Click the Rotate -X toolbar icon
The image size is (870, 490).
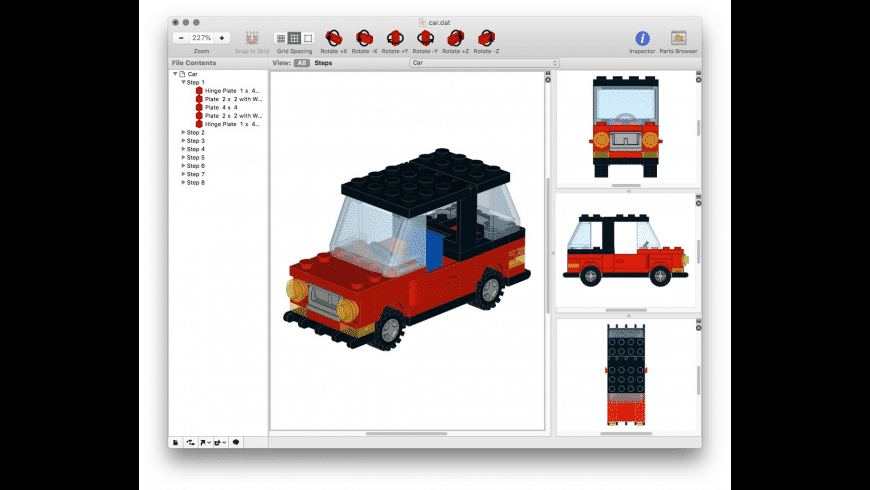pyautogui.click(x=364, y=38)
